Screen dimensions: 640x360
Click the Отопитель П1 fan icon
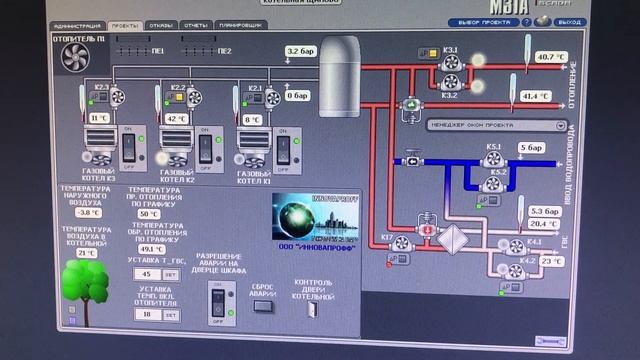pyautogui.click(x=76, y=57)
